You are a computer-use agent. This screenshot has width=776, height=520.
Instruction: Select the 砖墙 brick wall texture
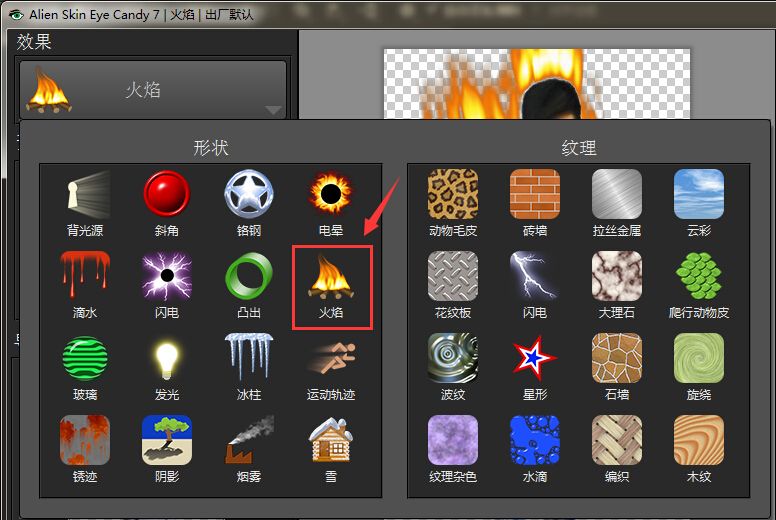click(535, 203)
